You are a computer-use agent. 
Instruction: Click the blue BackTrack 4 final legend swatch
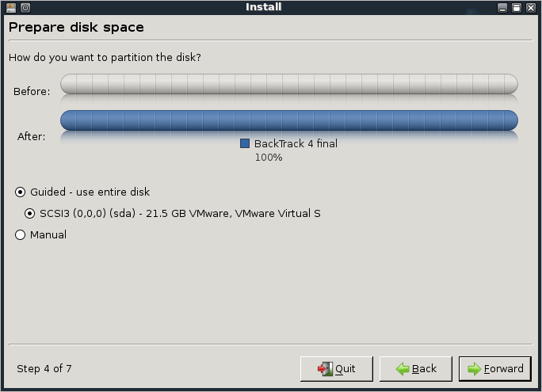pyautogui.click(x=245, y=143)
